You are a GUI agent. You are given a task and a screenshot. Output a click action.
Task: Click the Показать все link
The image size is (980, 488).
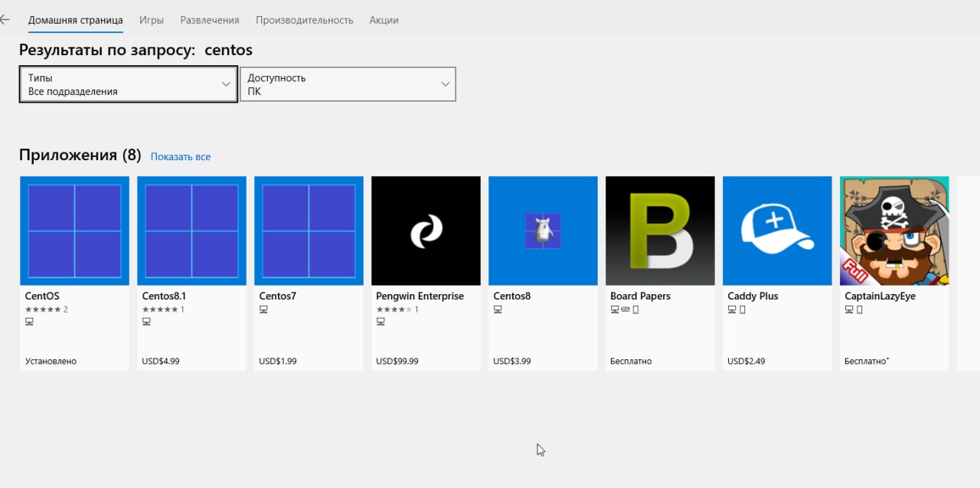(x=181, y=157)
